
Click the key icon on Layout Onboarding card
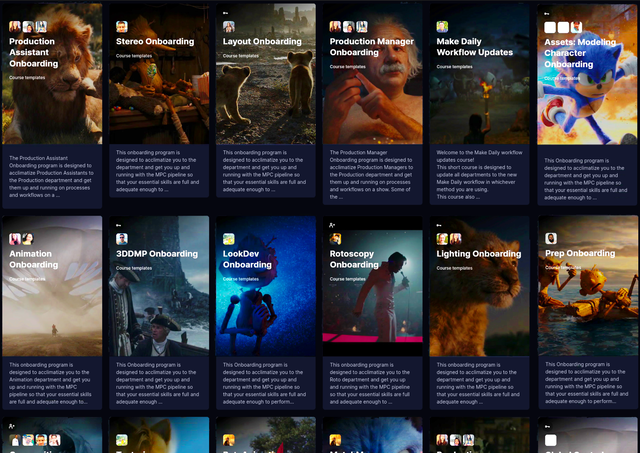(x=225, y=13)
